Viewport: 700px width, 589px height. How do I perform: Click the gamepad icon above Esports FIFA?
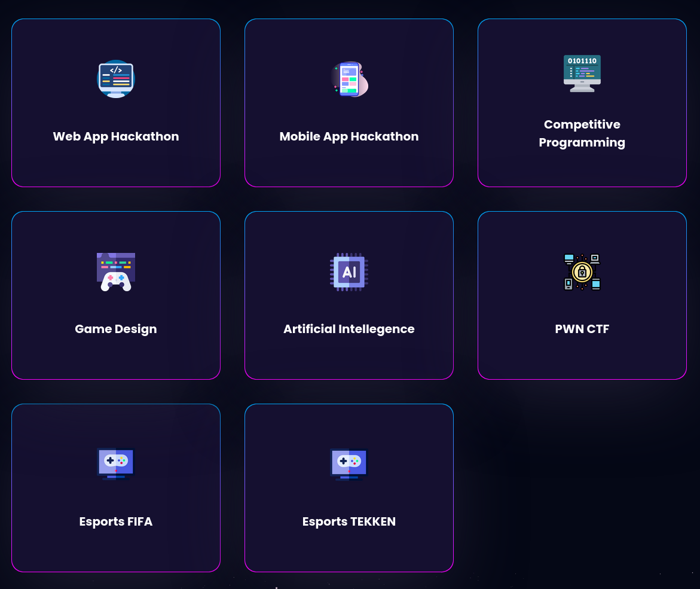[116, 464]
